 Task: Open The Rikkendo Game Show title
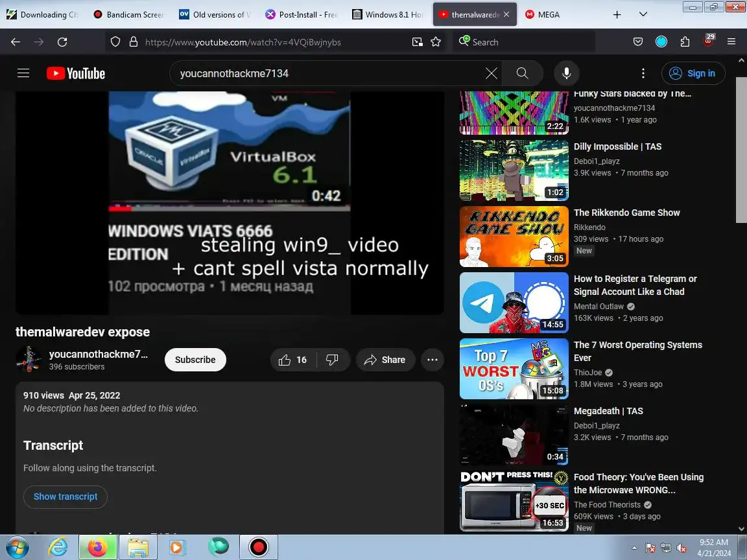point(626,213)
